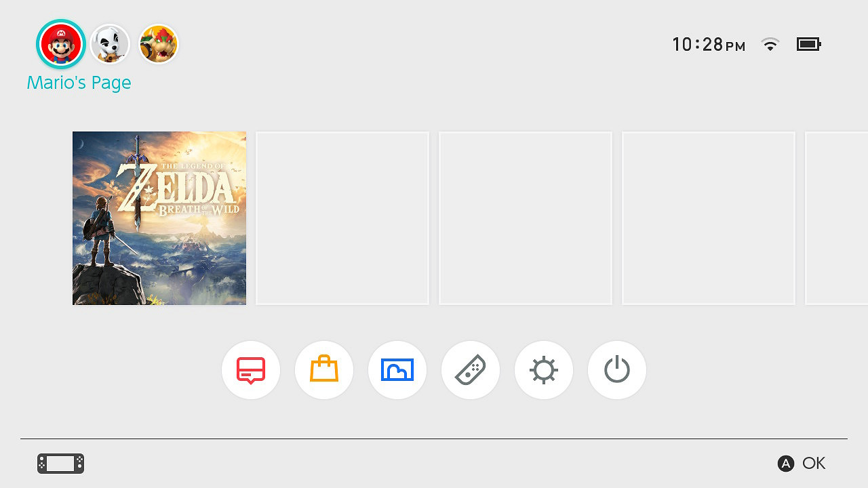Select the second empty game tile

point(526,218)
